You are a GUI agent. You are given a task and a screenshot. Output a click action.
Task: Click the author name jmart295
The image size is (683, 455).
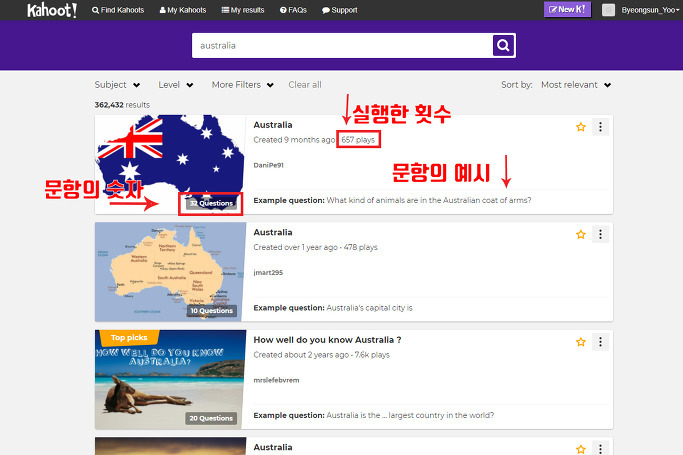[268, 273]
